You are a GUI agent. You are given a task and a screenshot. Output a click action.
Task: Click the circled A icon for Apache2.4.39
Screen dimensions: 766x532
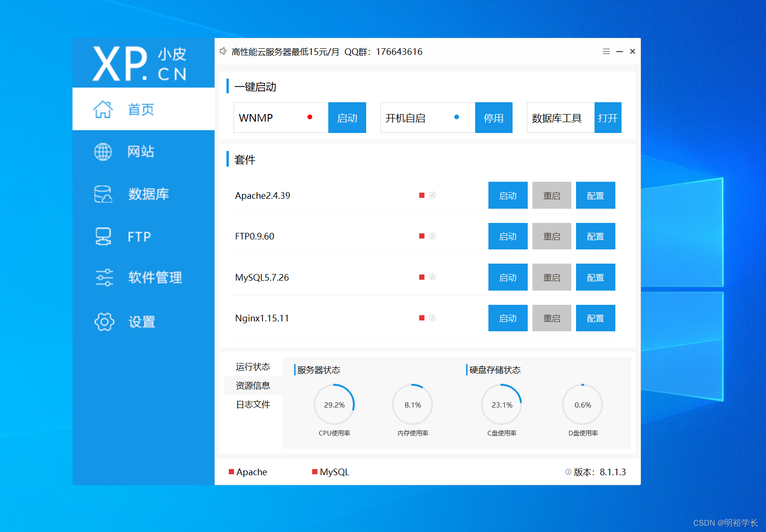tap(433, 195)
